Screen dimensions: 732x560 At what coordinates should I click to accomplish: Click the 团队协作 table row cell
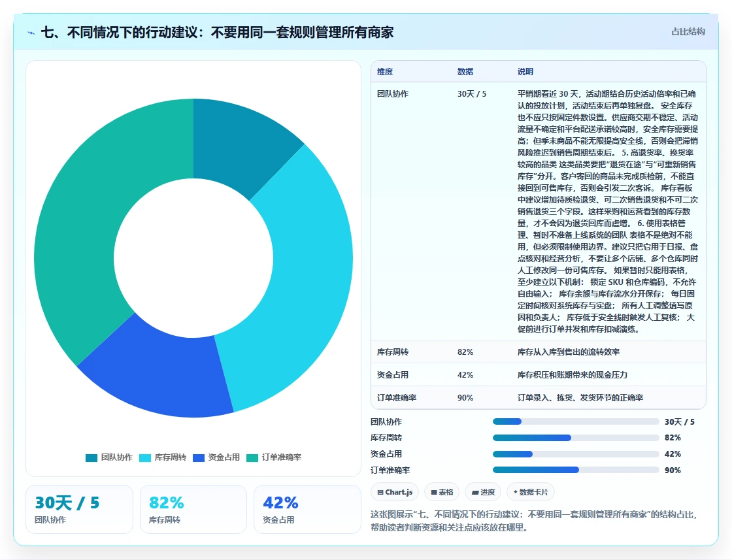click(x=393, y=94)
